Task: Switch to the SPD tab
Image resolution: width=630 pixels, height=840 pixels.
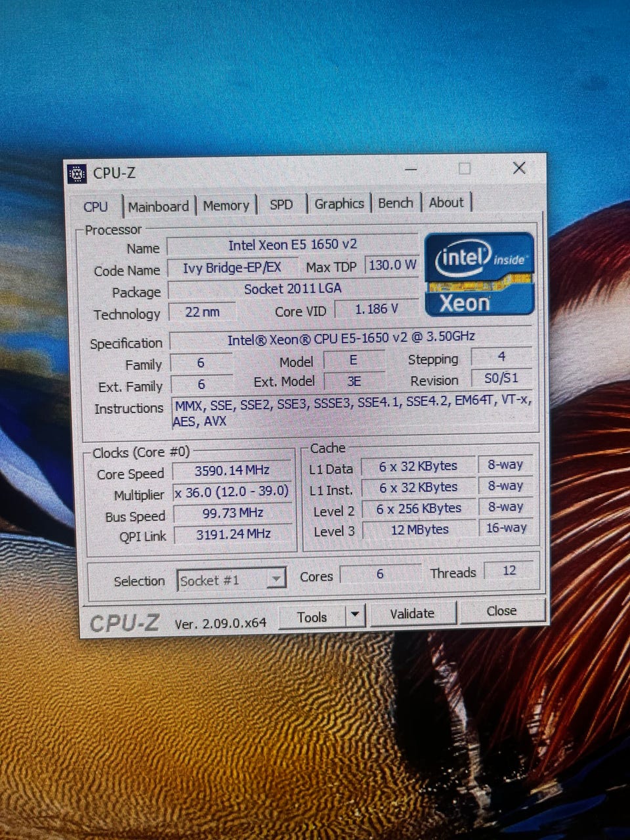Action: (281, 205)
